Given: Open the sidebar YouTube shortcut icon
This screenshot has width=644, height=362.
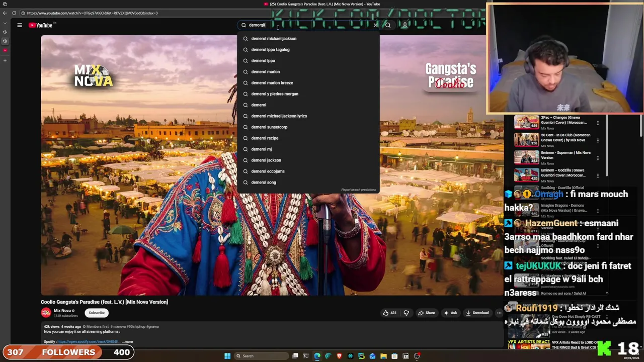Looking at the screenshot, I should pyautogui.click(x=5, y=50).
